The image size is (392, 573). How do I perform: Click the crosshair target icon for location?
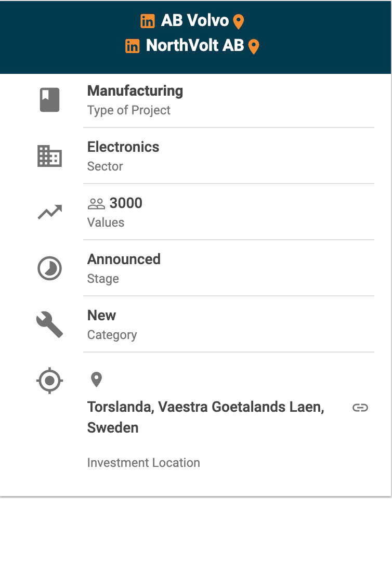click(50, 381)
